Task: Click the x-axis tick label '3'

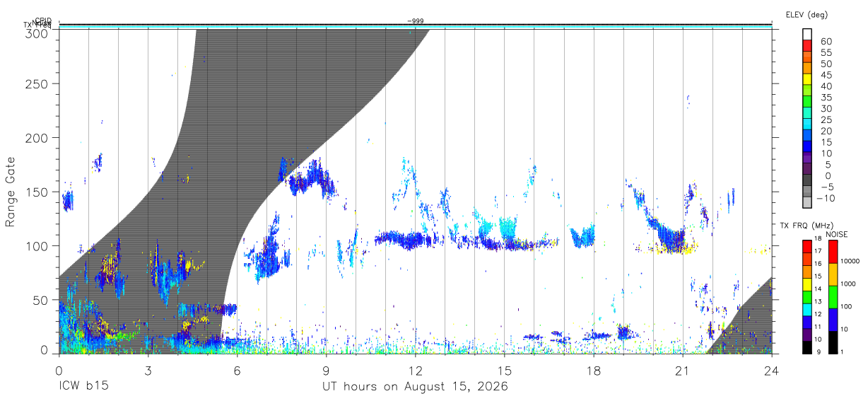Action: 148,371
